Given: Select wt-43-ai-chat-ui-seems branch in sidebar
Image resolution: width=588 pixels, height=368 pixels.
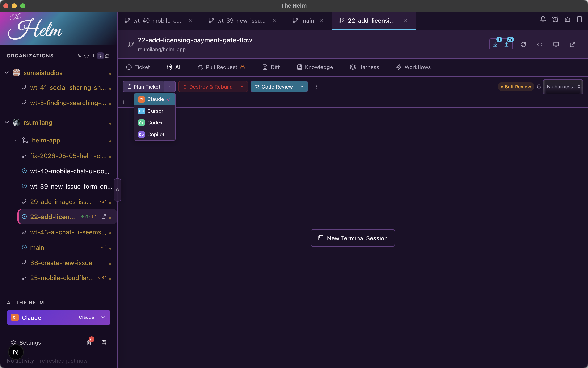Looking at the screenshot, I should pyautogui.click(x=68, y=232).
